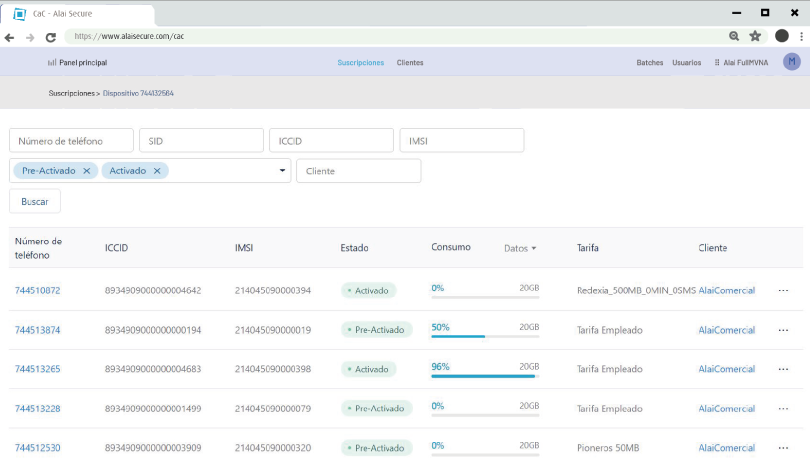Image resolution: width=810 pixels, height=470 pixels.
Task: Open the more options for row 744513874
Action: tap(783, 330)
